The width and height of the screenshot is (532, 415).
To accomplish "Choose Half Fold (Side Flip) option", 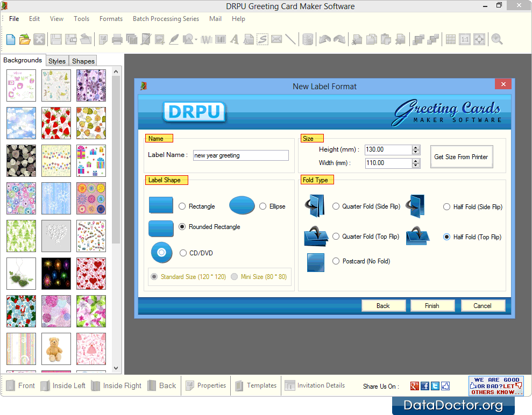I will (x=447, y=207).
